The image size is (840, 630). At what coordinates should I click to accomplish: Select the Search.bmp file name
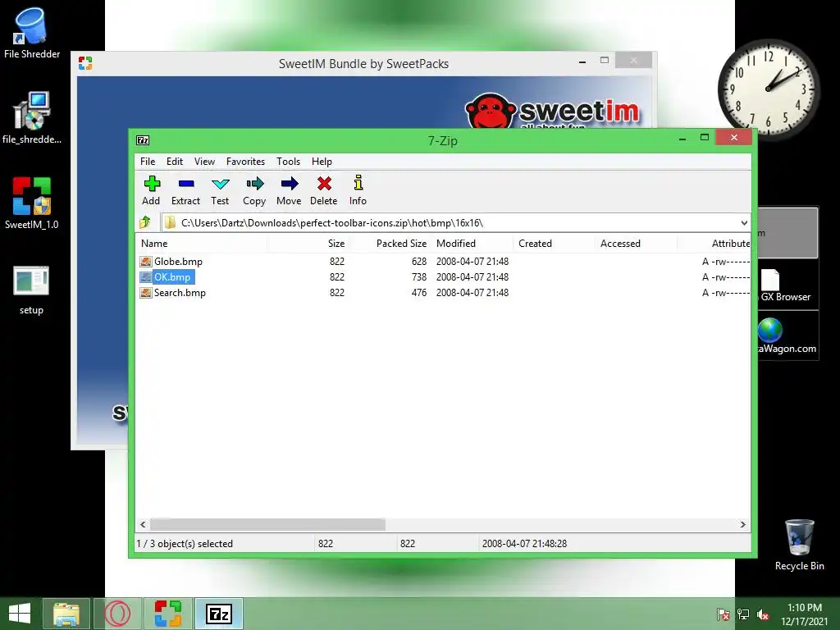(180, 293)
